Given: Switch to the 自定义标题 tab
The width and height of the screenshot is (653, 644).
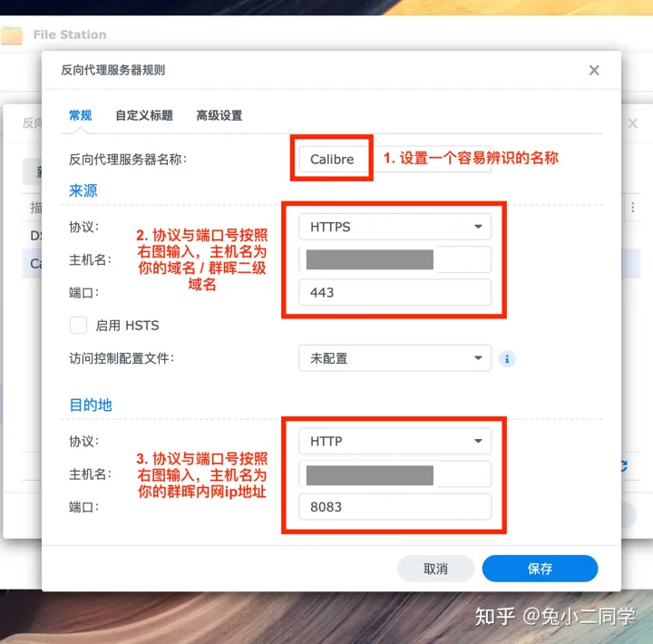Looking at the screenshot, I should 144,115.
